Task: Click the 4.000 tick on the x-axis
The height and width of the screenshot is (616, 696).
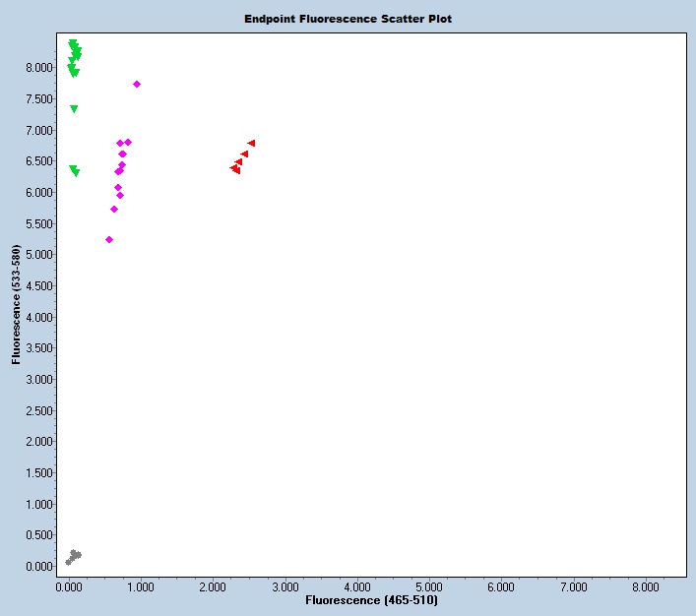Action: tap(357, 586)
